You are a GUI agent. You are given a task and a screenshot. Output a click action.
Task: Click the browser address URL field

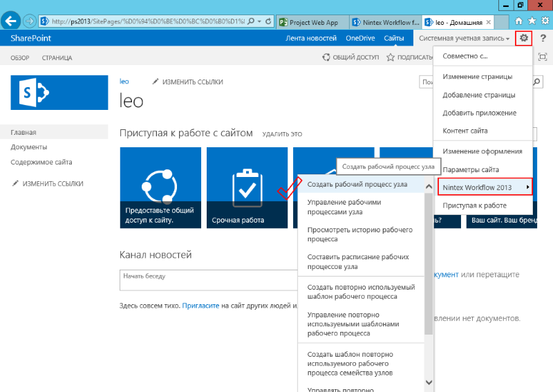[147, 21]
